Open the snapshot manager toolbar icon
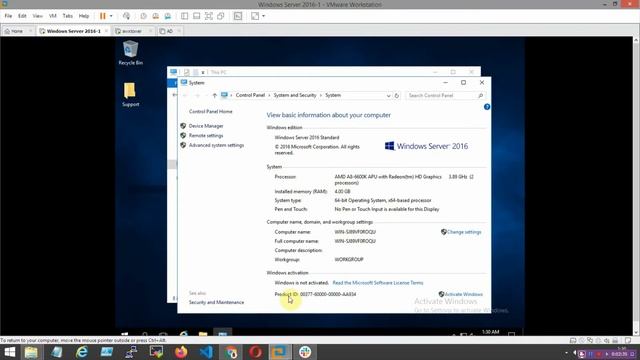Image resolution: width=640 pixels, height=360 pixels. pyautogui.click(x=168, y=16)
